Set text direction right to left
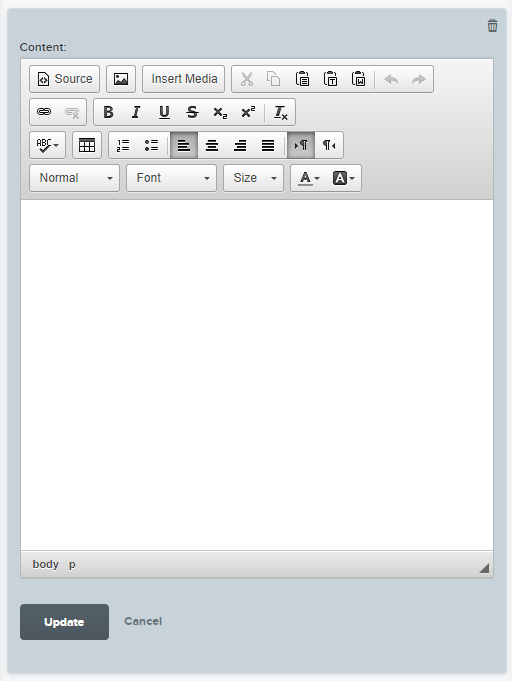This screenshot has height=681, width=512. pyautogui.click(x=329, y=145)
